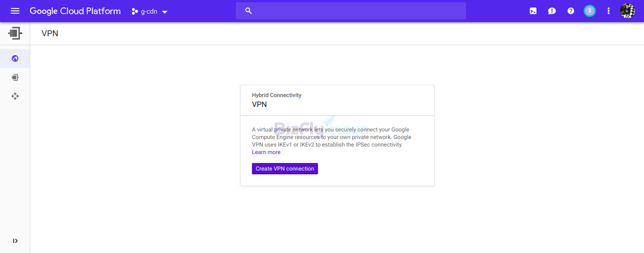644x253 pixels.
Task: Select the chip-shaped Interconnect sidebar icon
Action: [15, 77]
